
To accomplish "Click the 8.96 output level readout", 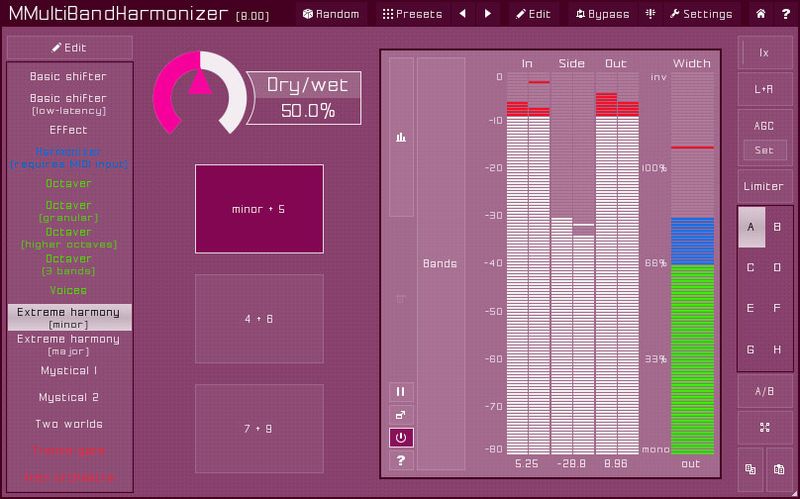I will pos(616,464).
